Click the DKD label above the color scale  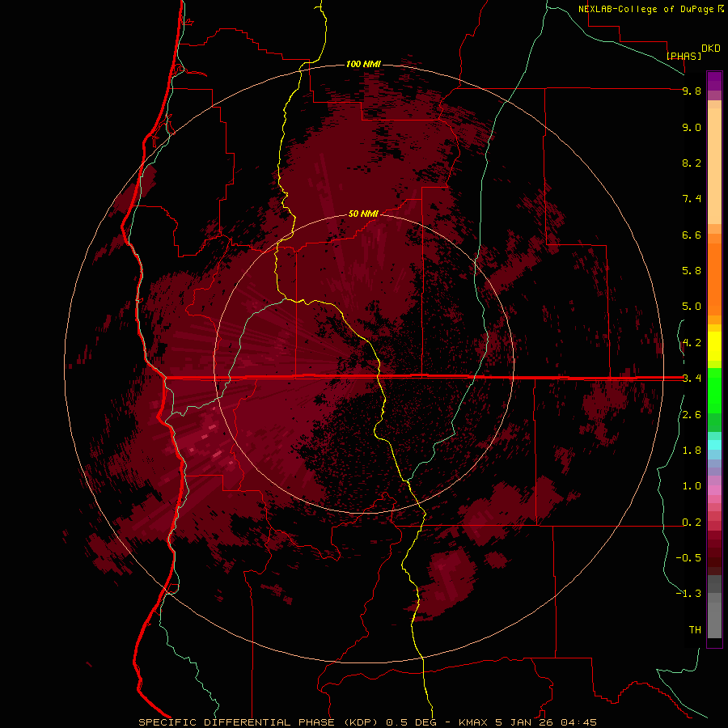pos(711,49)
